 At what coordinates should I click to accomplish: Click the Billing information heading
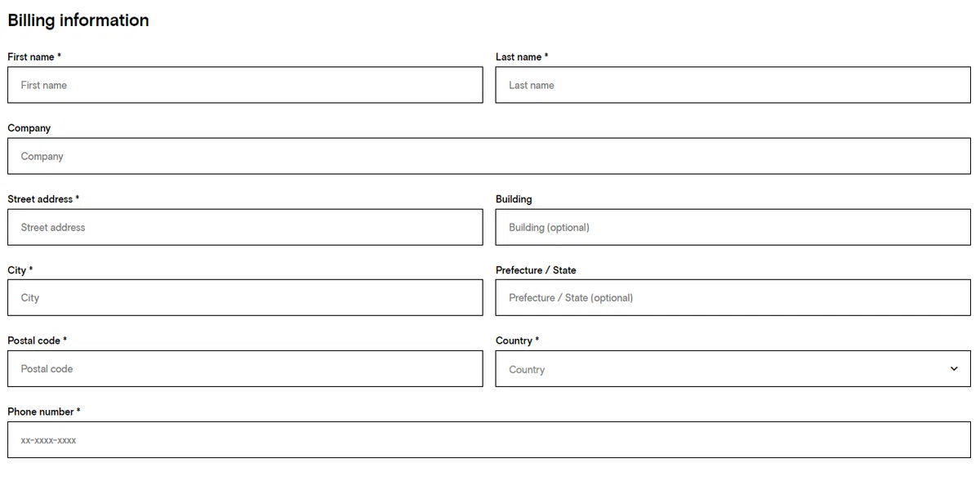[78, 20]
